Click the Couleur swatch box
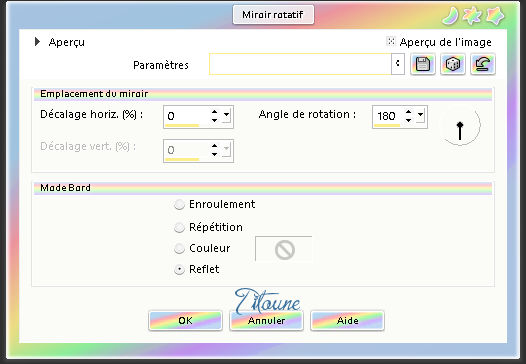526x364 pixels. [284, 249]
